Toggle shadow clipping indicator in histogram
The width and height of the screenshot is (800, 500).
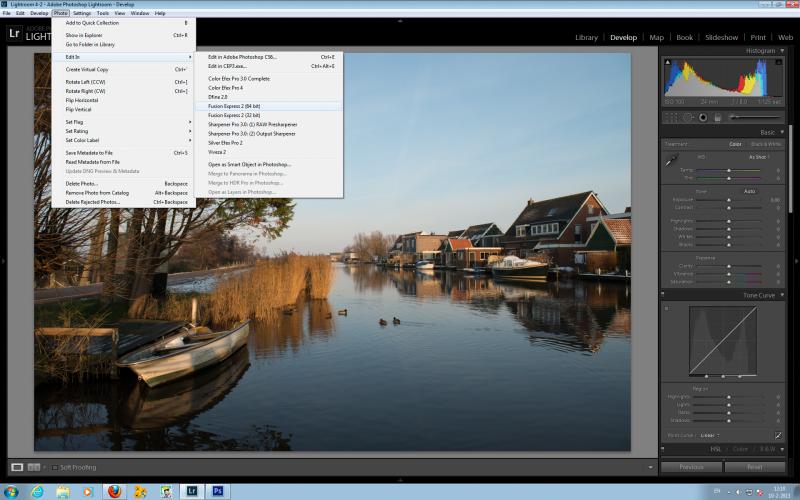(x=667, y=62)
